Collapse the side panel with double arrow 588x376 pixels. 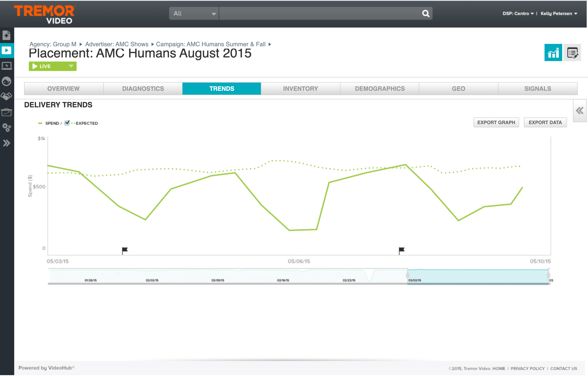(579, 111)
